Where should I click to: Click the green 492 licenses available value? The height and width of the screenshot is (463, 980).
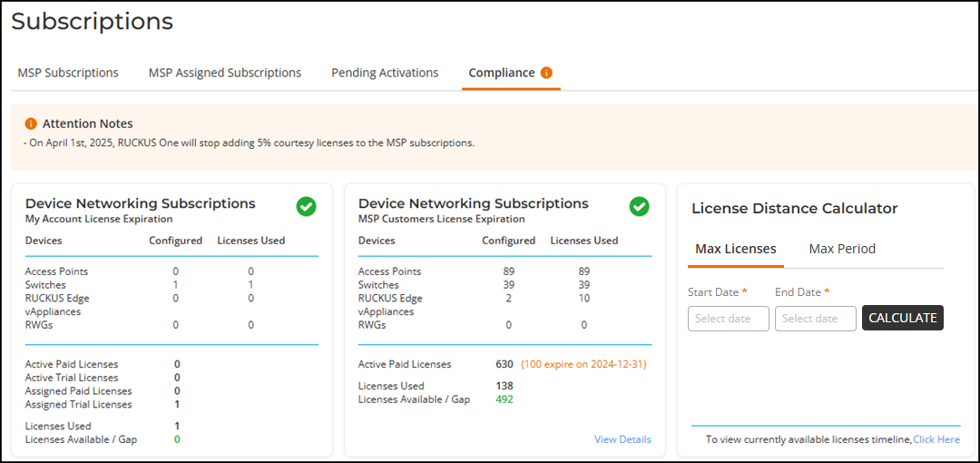click(x=505, y=399)
